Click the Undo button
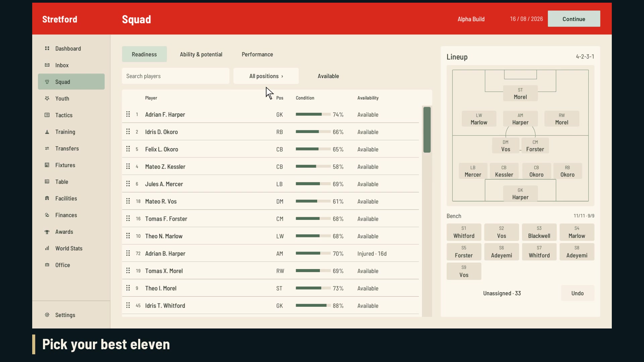644x362 pixels. point(578,293)
